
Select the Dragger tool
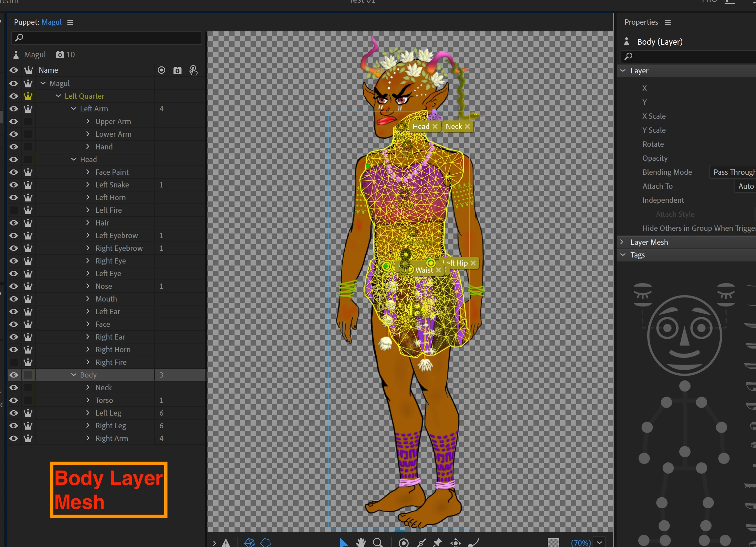[455, 543]
